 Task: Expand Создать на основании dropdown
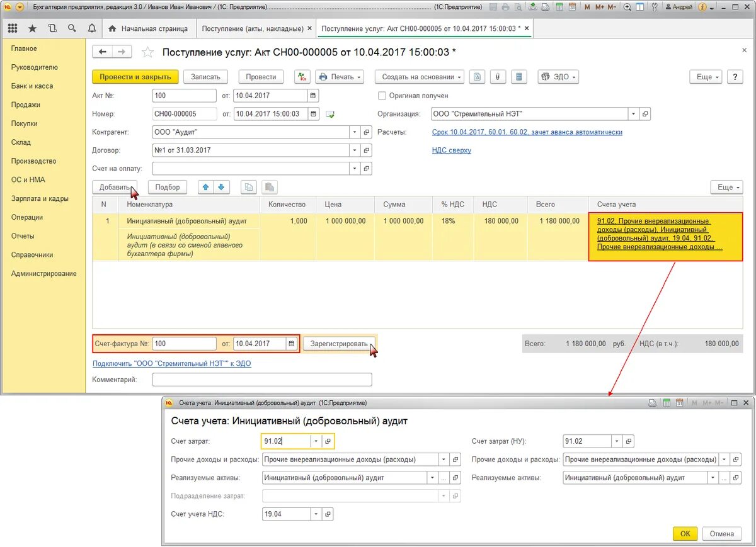tap(419, 77)
